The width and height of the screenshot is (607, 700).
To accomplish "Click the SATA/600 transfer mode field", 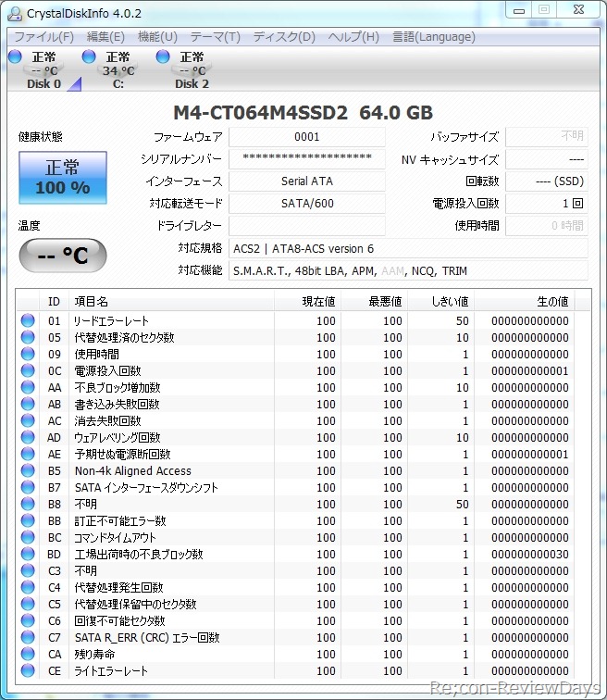I will [x=307, y=204].
